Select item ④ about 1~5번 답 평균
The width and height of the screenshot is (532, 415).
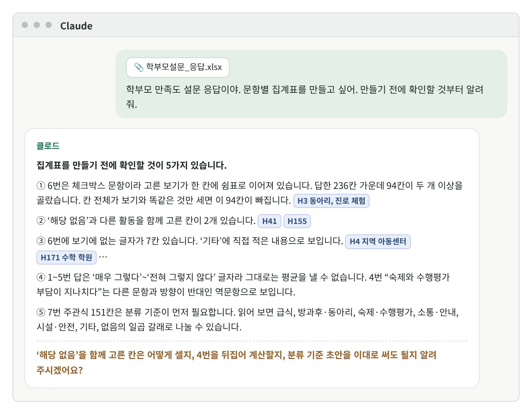(243, 284)
